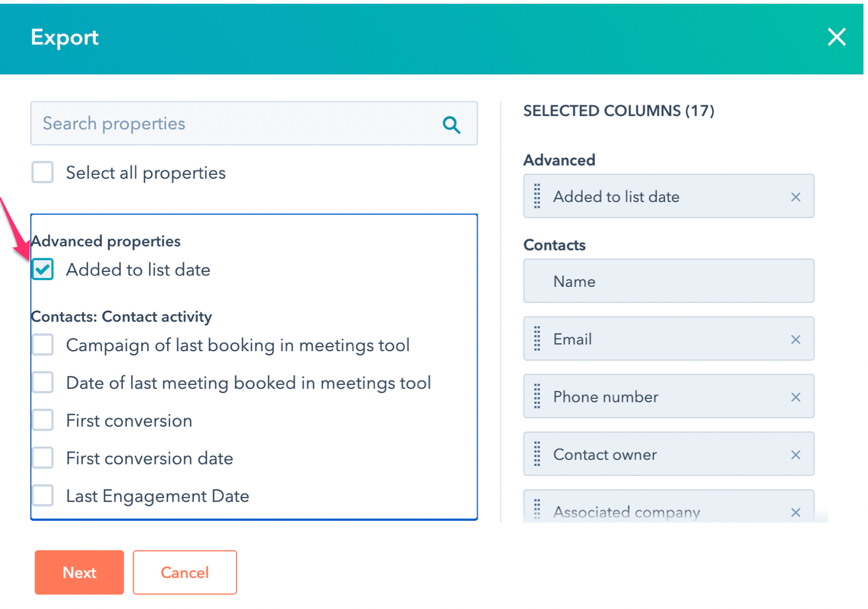
Task: Select the First conversion checkbox
Action: 43,421
